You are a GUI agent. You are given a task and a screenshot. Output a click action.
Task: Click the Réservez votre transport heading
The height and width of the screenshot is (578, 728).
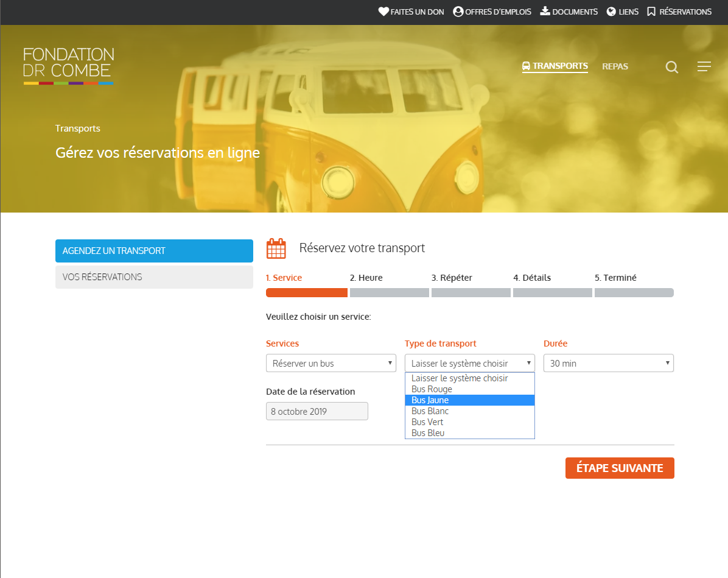[x=362, y=248]
